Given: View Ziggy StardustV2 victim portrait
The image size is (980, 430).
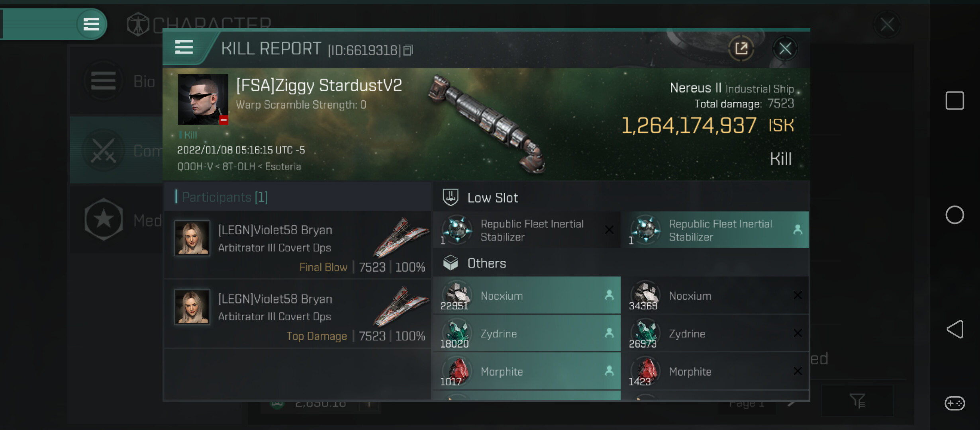Looking at the screenshot, I should tap(203, 99).
